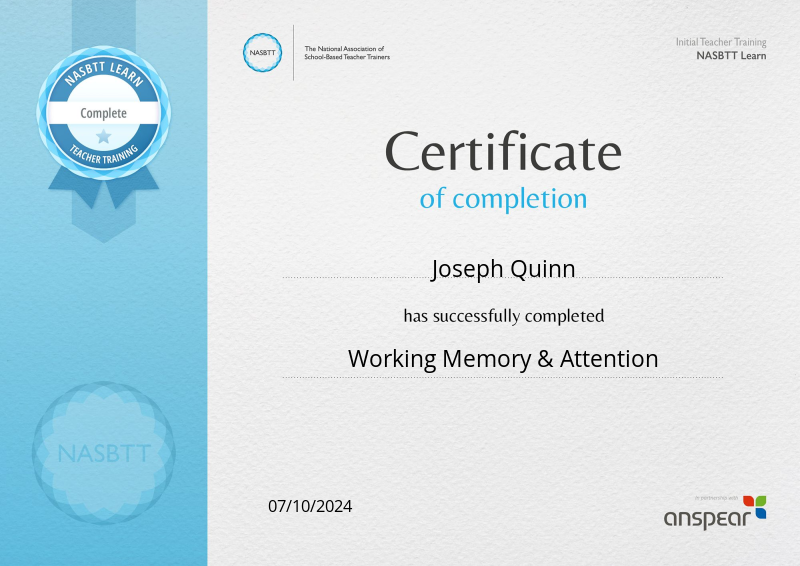
Task: Click the blue 'of completion' subtitle
Action: (503, 198)
